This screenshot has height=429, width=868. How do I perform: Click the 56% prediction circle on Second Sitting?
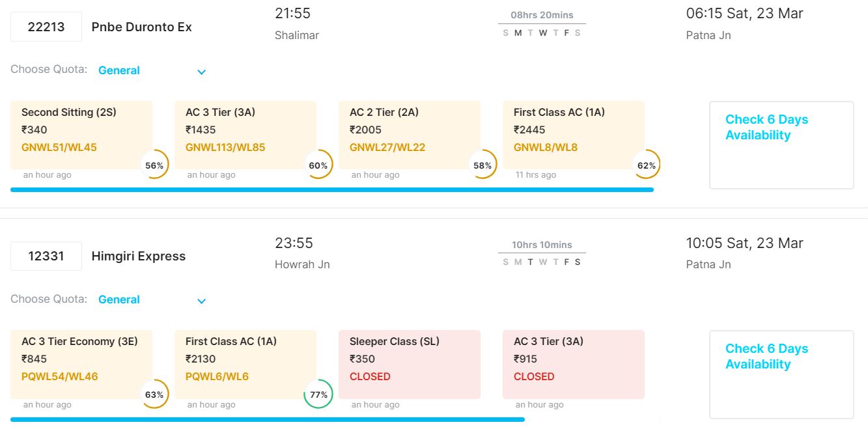154,165
